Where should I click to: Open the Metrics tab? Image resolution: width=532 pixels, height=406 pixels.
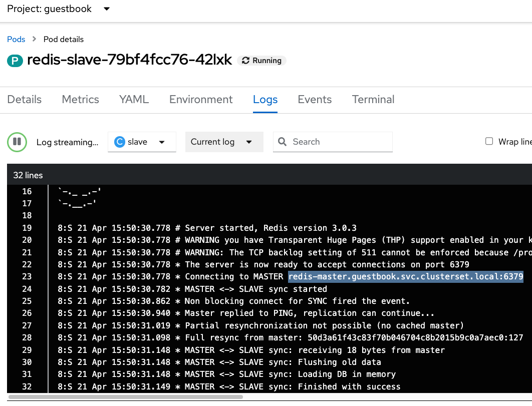pyautogui.click(x=81, y=100)
